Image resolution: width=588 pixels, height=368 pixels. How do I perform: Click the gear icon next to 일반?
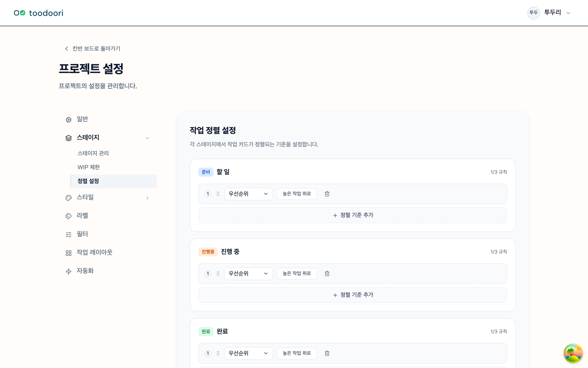click(x=69, y=120)
